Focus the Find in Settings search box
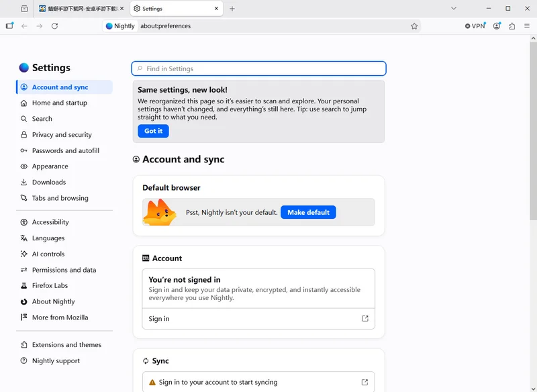The image size is (537, 392). 258,68
